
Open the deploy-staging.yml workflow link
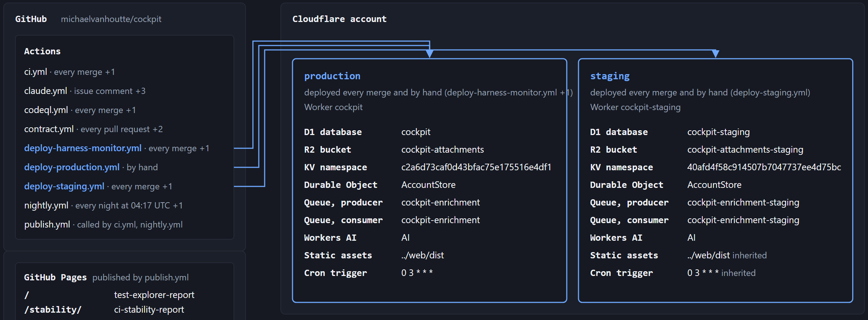(64, 186)
